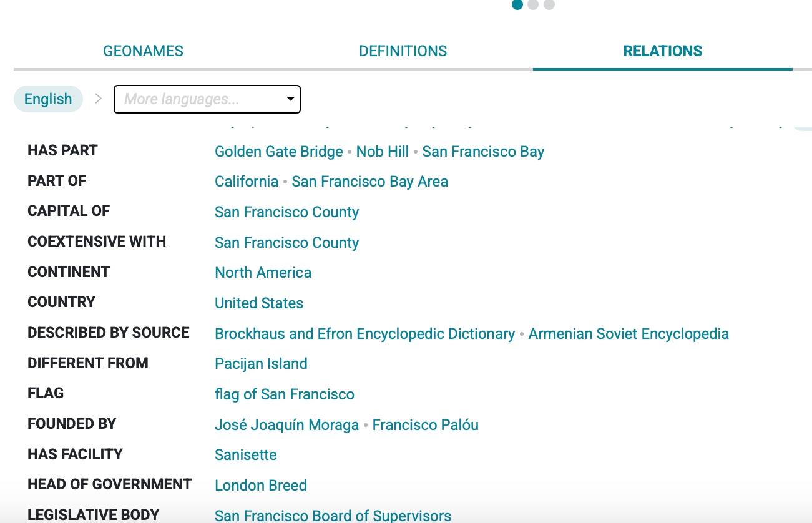Open the More languages dropdown arrow
812x523 pixels.
pyautogui.click(x=290, y=99)
